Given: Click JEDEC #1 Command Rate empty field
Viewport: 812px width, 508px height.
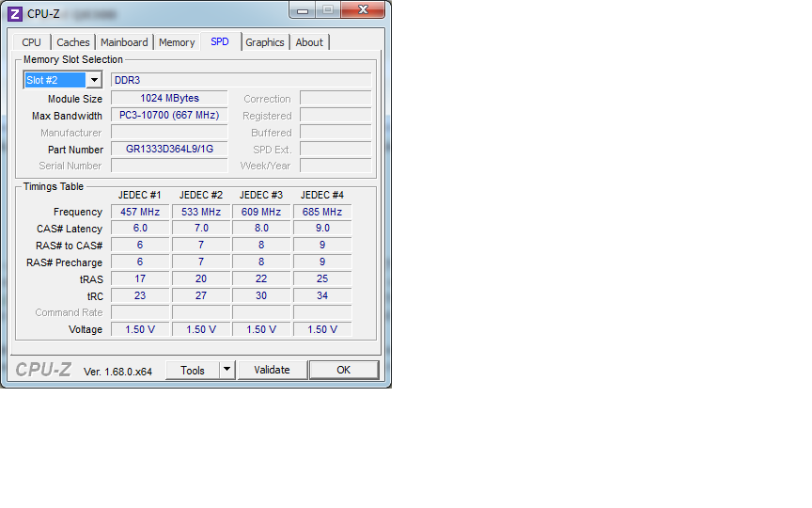Looking at the screenshot, I should coord(140,312).
